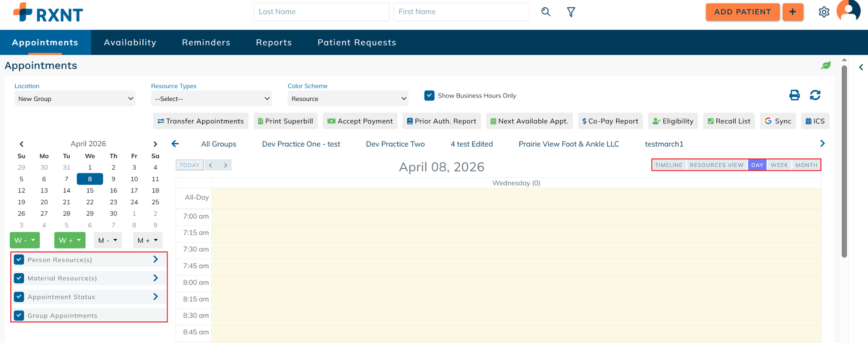Open settings via the gear icon
The height and width of the screenshot is (343, 868).
tap(823, 12)
